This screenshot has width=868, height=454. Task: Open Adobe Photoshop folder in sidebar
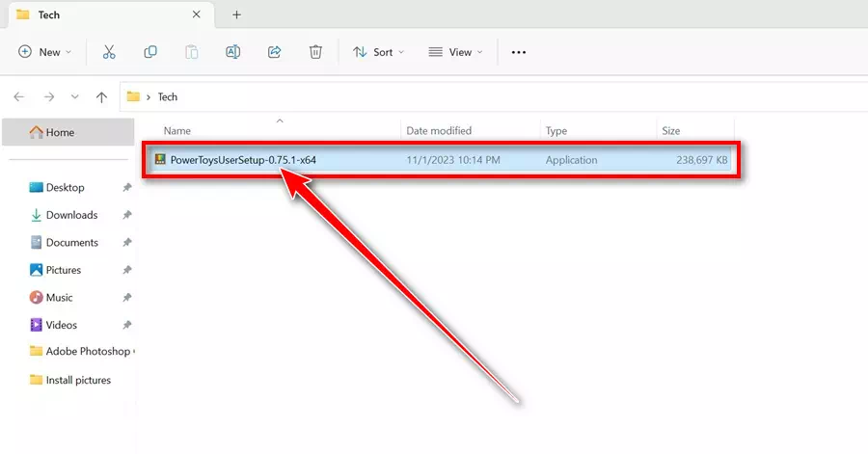point(80,351)
